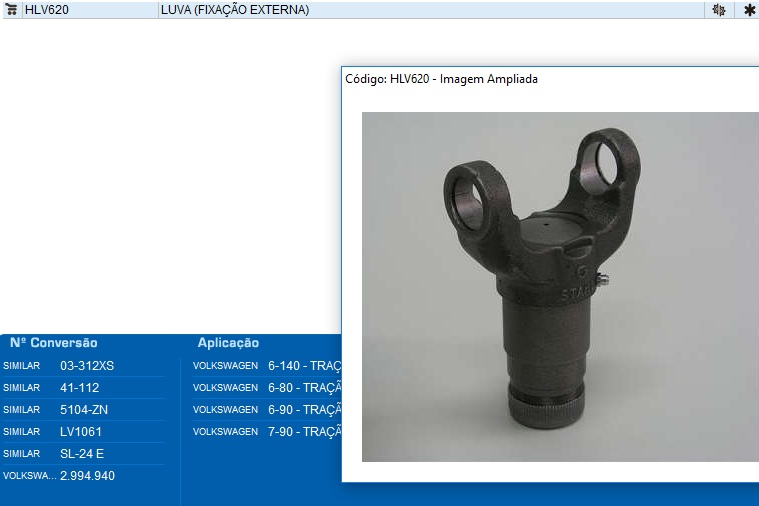Select conversion number SL-24 E

pyautogui.click(x=82, y=454)
